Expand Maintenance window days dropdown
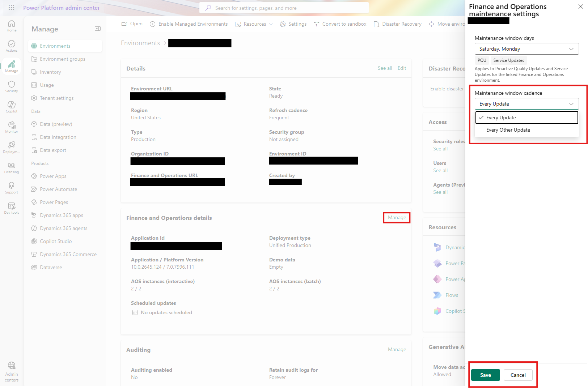 click(x=526, y=49)
